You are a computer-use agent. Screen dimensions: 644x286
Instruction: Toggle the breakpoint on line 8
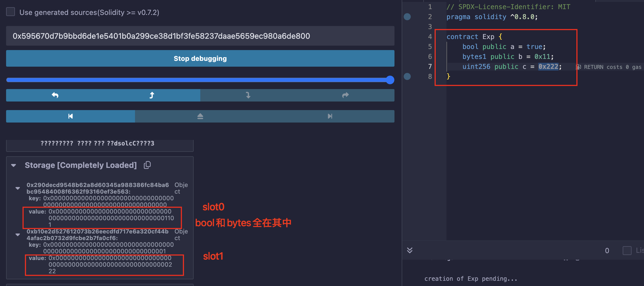407,76
